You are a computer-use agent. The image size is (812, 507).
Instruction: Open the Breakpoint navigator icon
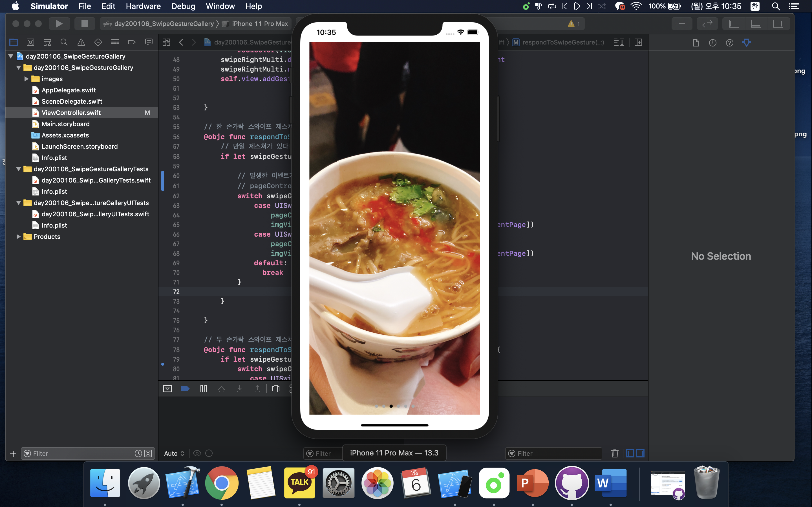click(132, 42)
